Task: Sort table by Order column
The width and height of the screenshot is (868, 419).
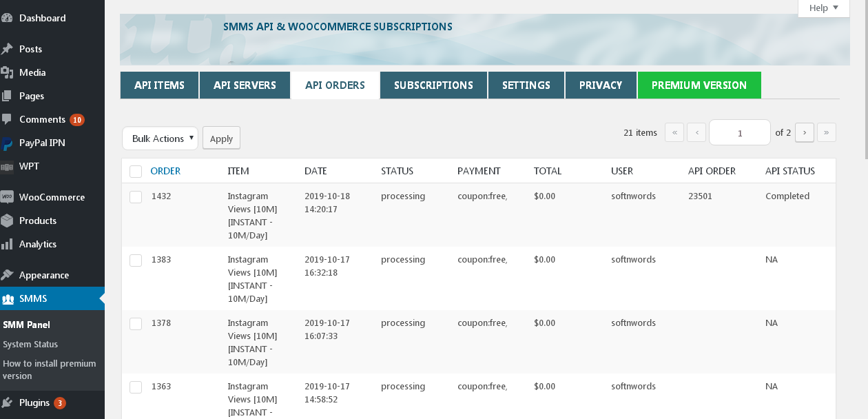Action: pos(165,171)
